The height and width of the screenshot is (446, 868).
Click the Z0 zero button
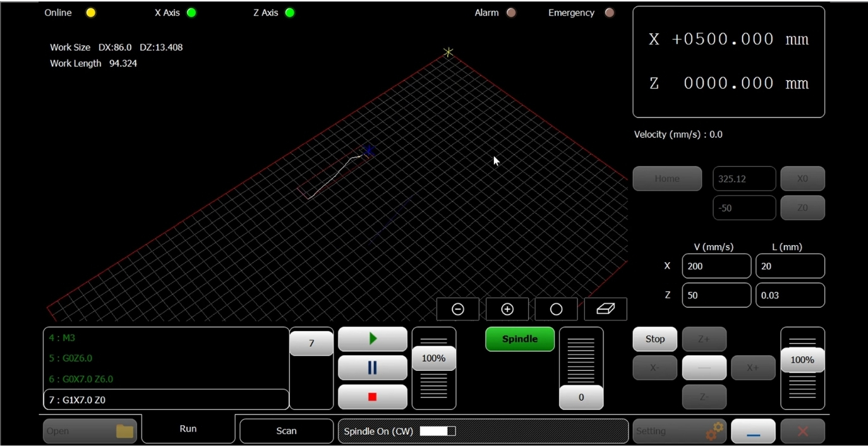(803, 208)
